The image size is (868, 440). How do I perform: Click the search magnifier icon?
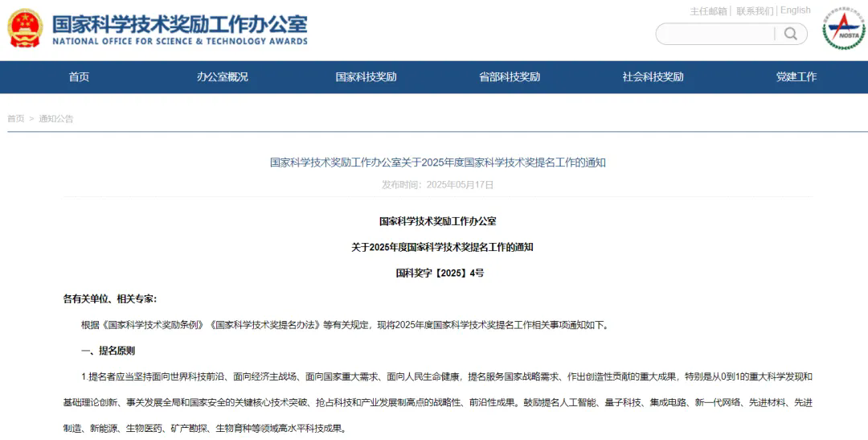(791, 34)
